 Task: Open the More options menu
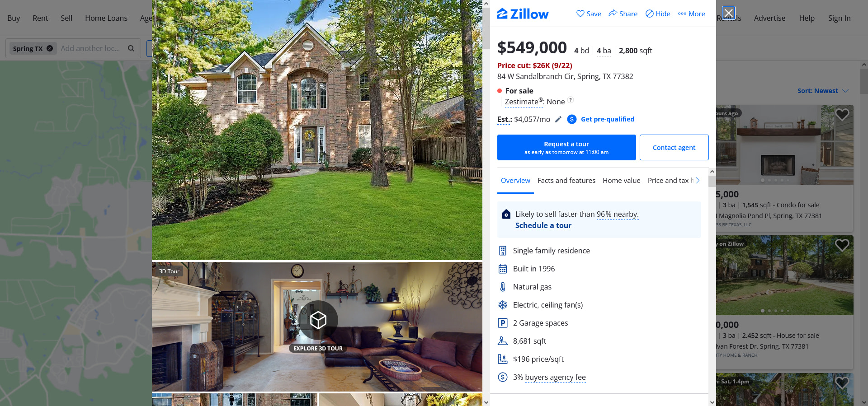pos(691,14)
